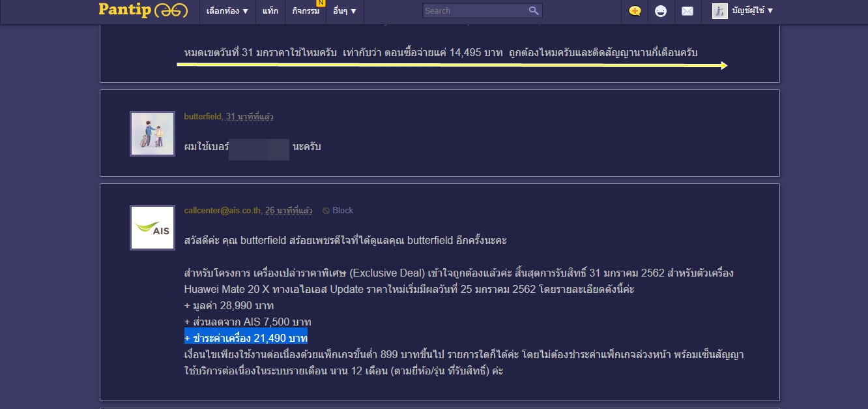
Task: Click the user avatar in the top bar
Action: click(x=720, y=10)
